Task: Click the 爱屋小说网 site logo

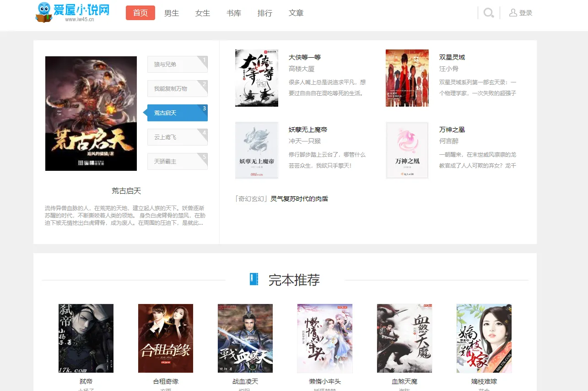Action: click(73, 12)
